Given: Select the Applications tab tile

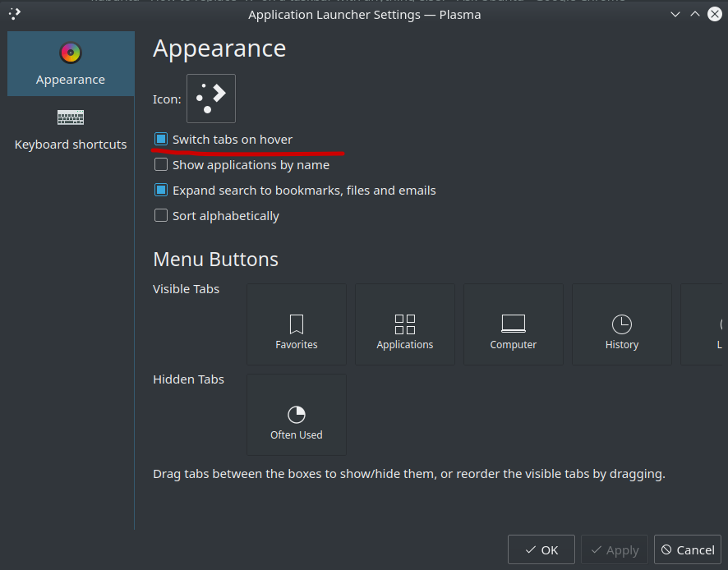Looking at the screenshot, I should click(x=405, y=324).
